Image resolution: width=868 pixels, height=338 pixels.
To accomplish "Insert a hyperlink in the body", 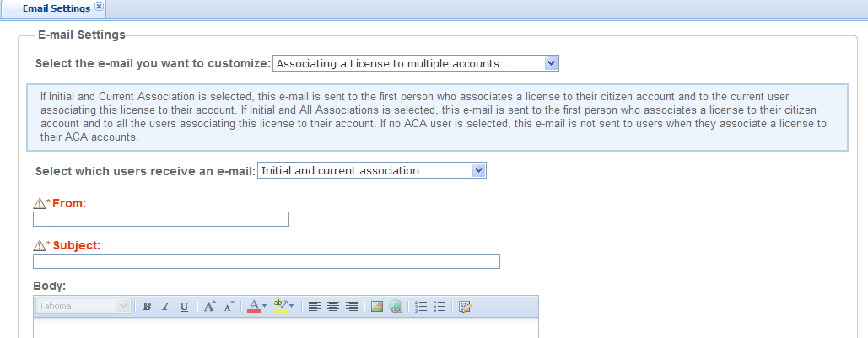I will 396,307.
